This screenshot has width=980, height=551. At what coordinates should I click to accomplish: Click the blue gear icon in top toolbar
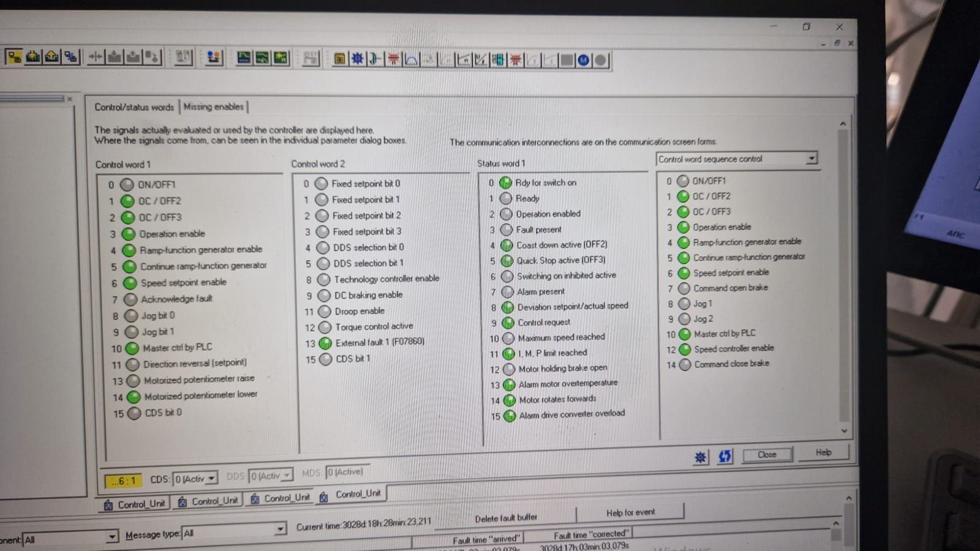(x=357, y=59)
